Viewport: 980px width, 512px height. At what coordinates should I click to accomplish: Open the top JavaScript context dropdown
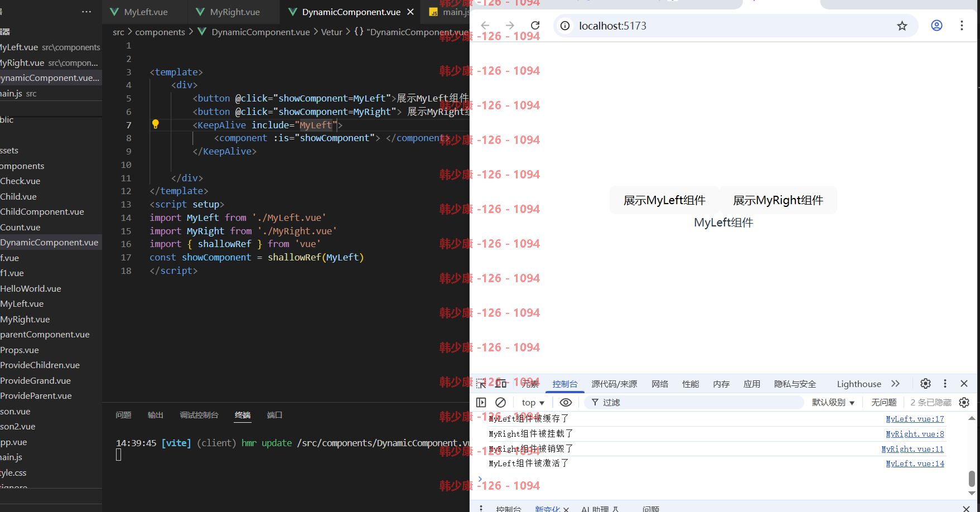point(533,402)
